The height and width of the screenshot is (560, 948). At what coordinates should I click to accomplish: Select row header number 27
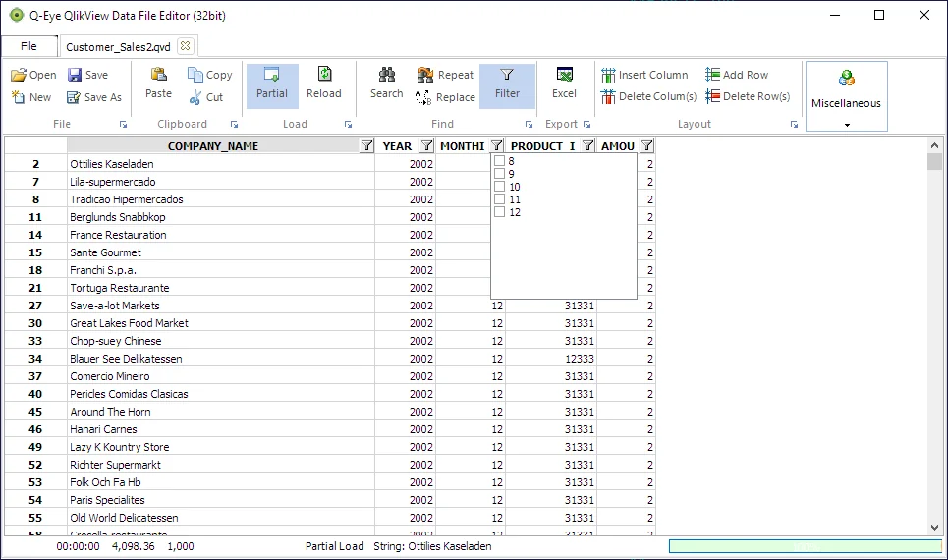coord(35,306)
